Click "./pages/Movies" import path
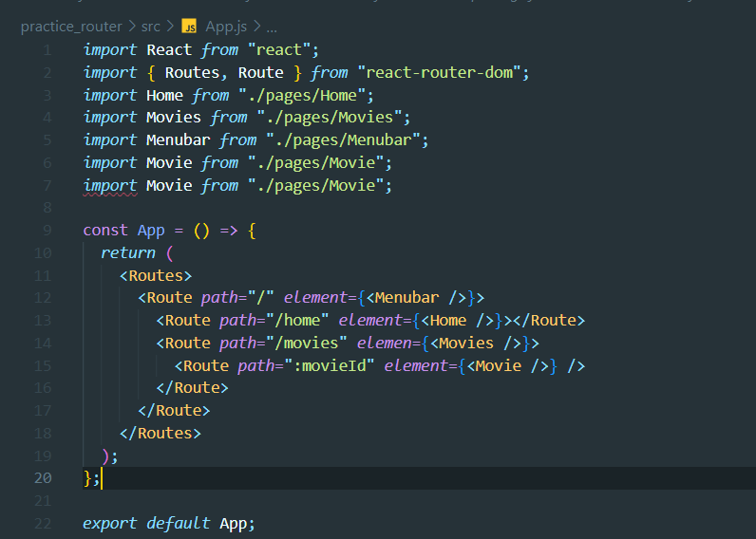756x539 pixels. (330, 118)
